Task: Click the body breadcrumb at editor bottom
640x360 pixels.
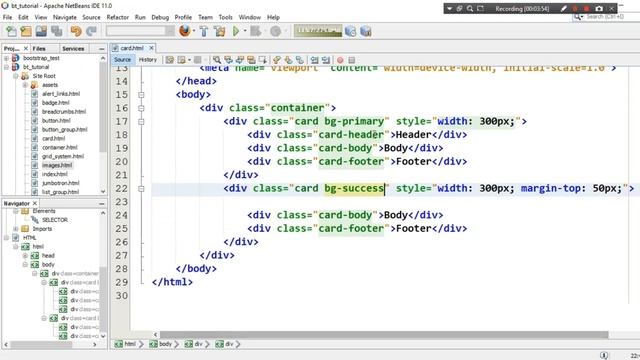Action: [161, 344]
